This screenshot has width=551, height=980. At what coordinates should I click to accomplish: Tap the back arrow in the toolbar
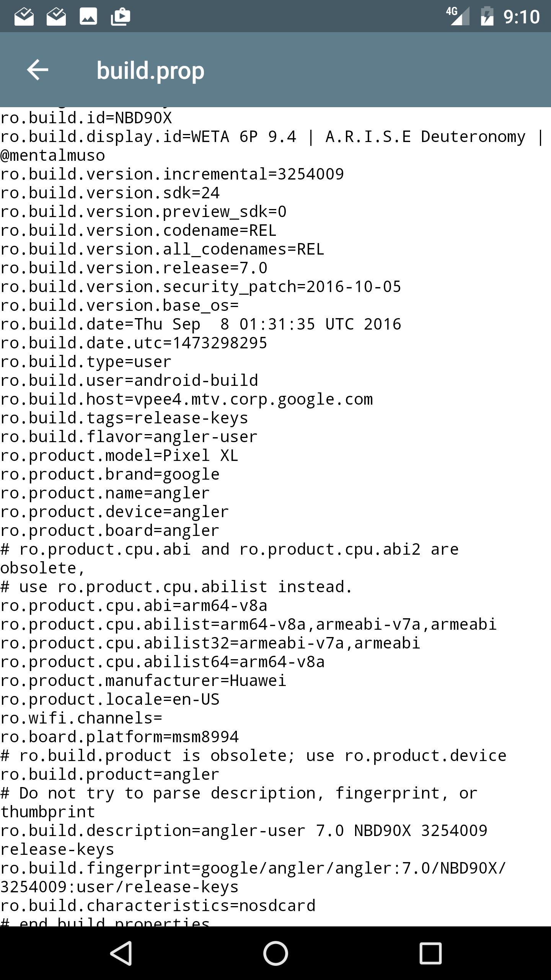point(37,70)
